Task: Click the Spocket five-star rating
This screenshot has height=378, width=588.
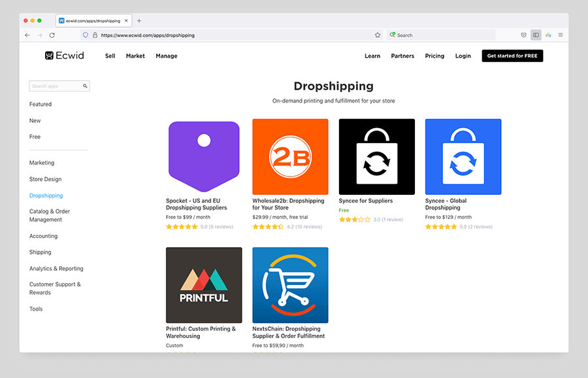Action: tap(182, 227)
